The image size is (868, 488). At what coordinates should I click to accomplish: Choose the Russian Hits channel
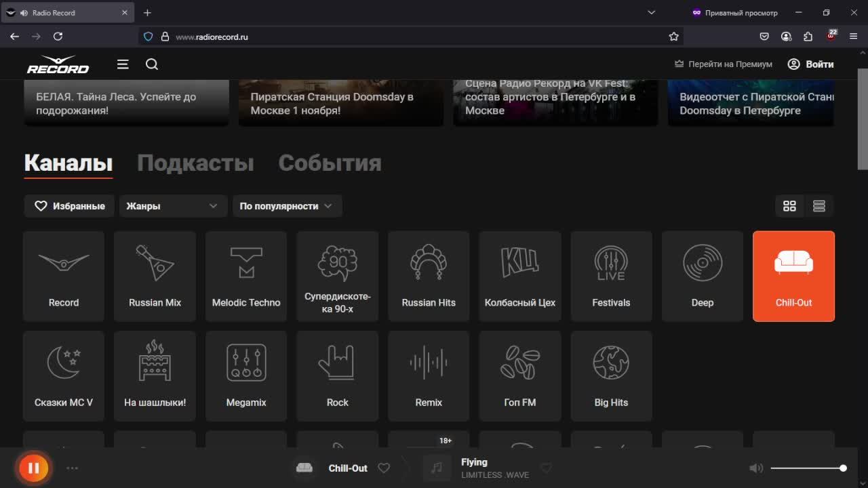pos(429,277)
